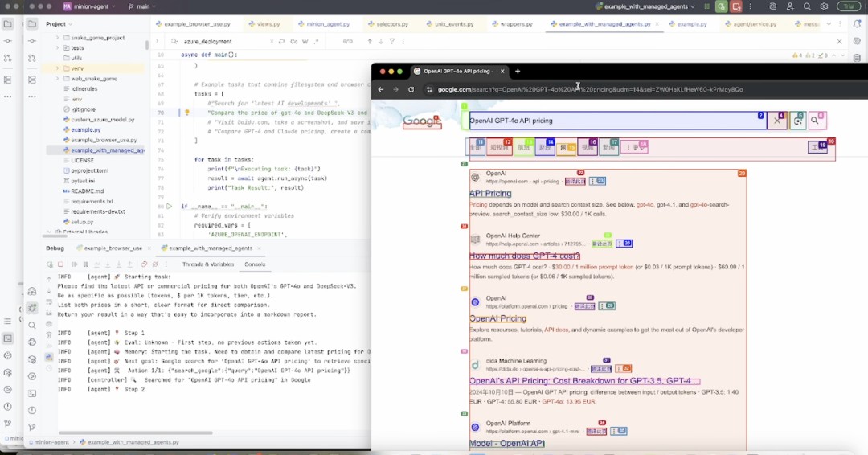Open 'How much does GPT-4 cost?' link
Image resolution: width=868 pixels, height=455 pixels.
click(x=524, y=256)
